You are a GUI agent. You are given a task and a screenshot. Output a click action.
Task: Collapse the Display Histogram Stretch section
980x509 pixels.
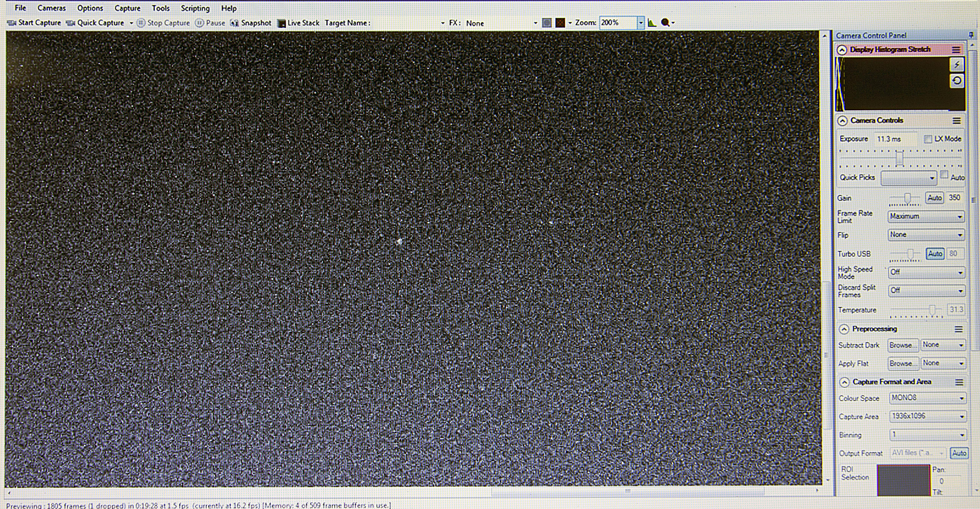[842, 50]
